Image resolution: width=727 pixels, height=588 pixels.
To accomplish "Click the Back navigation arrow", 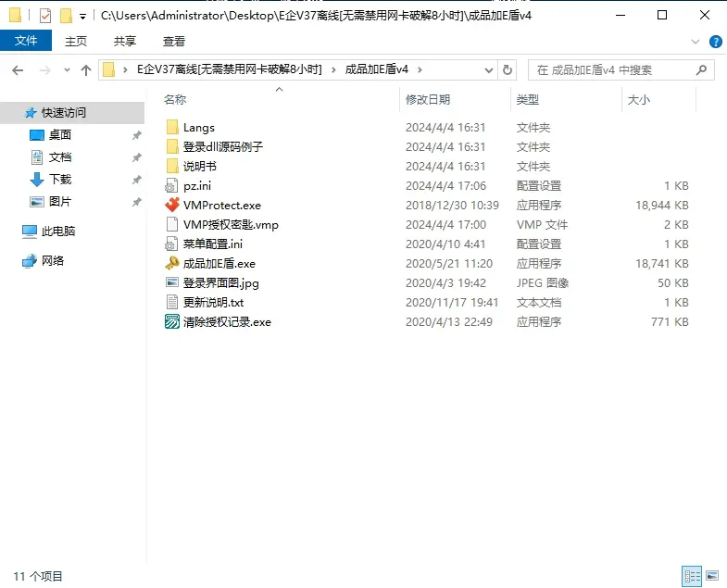I will click(x=18, y=70).
